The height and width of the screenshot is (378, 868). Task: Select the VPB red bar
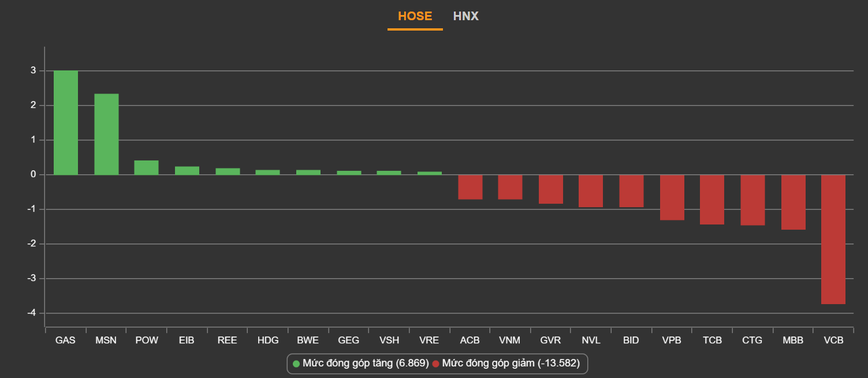672,197
